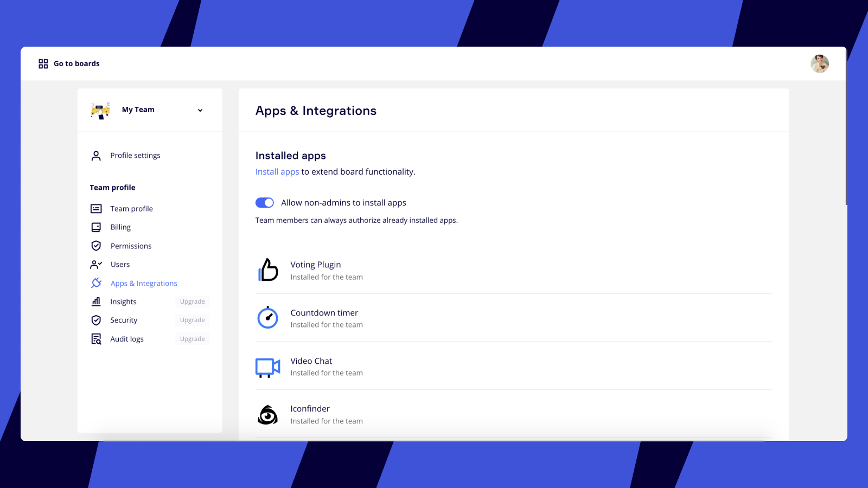
Task: Click the grid icon beside Go to boards
Action: pyautogui.click(x=43, y=63)
